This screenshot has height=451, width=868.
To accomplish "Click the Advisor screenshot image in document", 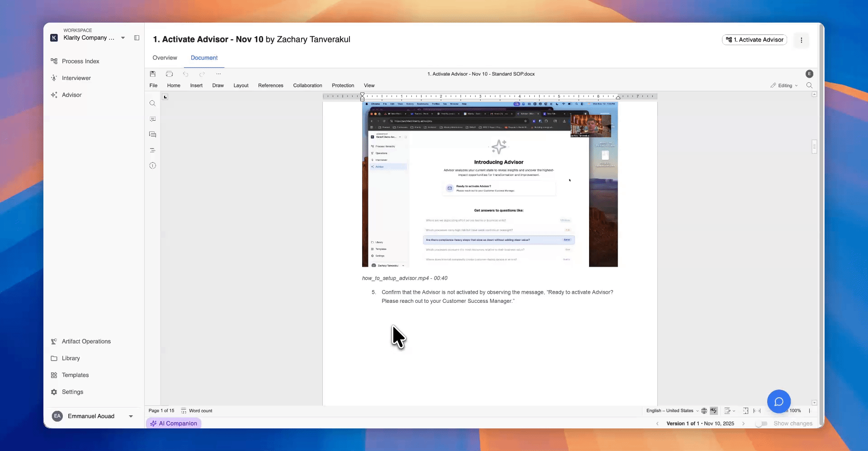I will coord(490,184).
